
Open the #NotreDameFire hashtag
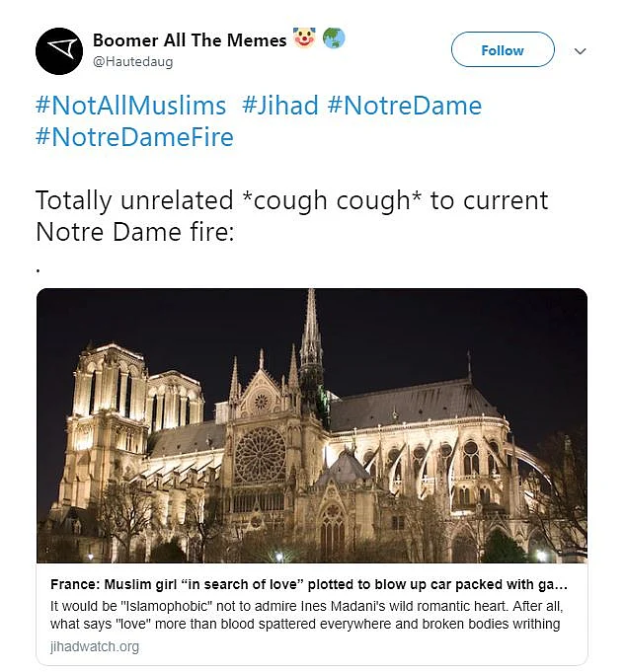coord(134,137)
